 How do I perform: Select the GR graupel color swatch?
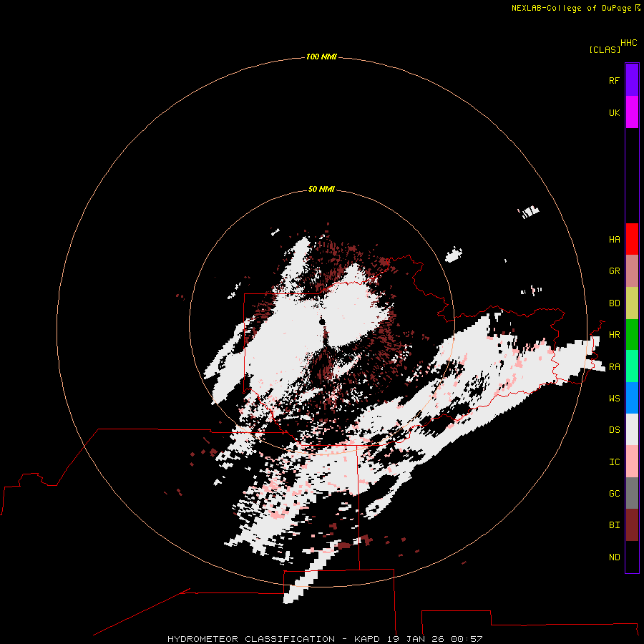click(632, 271)
